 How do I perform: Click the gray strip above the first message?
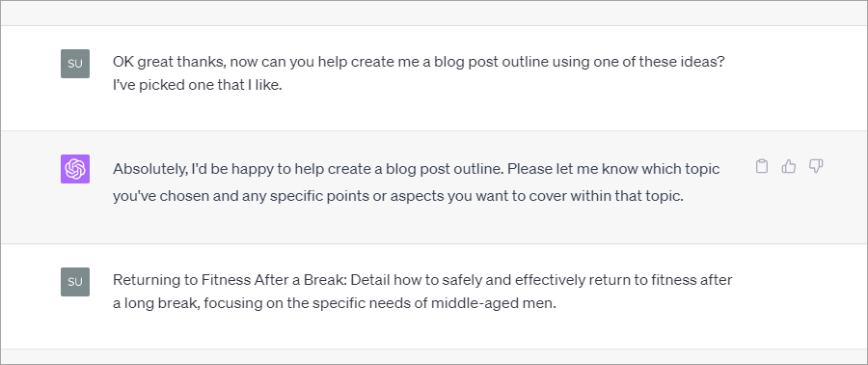coord(434,13)
